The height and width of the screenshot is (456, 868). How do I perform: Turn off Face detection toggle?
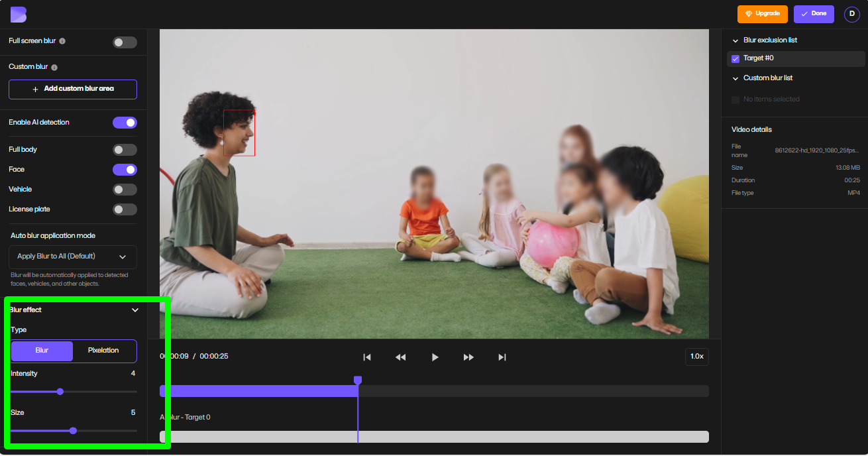(125, 170)
